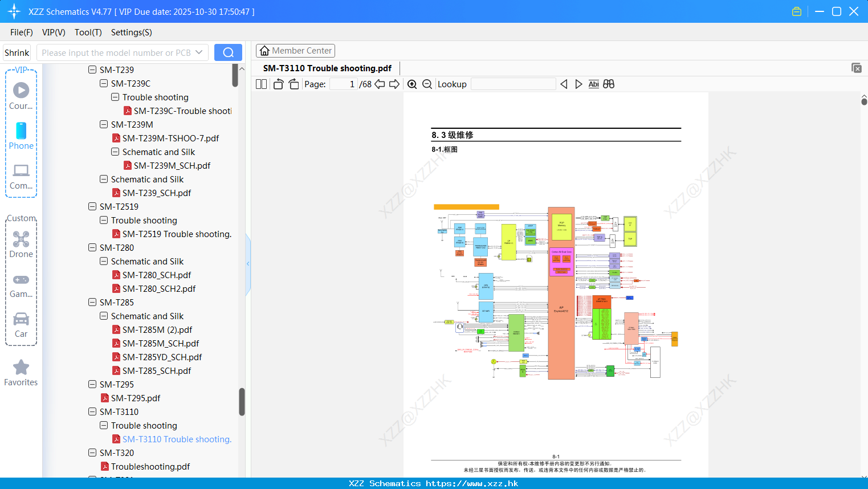
Task: Open SM-T2519 Trouble shooting PDF
Action: (x=172, y=234)
